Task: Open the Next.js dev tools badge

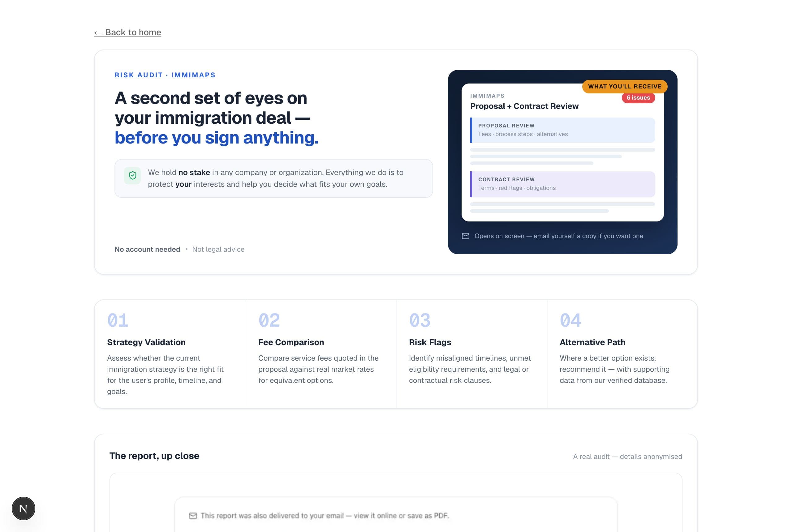Action: click(24, 508)
